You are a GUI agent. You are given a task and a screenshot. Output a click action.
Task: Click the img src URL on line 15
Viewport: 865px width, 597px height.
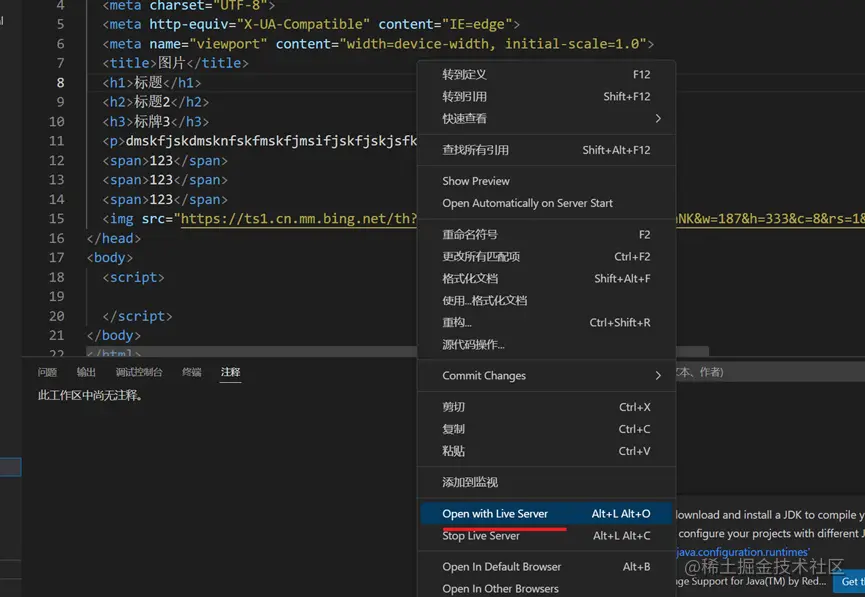298,219
